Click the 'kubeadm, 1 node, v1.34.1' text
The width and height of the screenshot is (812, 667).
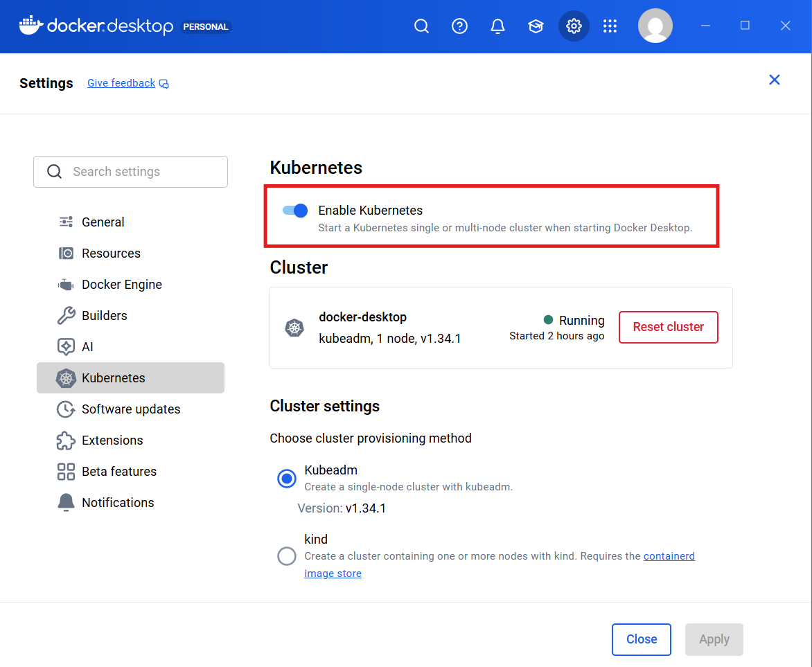coord(389,339)
